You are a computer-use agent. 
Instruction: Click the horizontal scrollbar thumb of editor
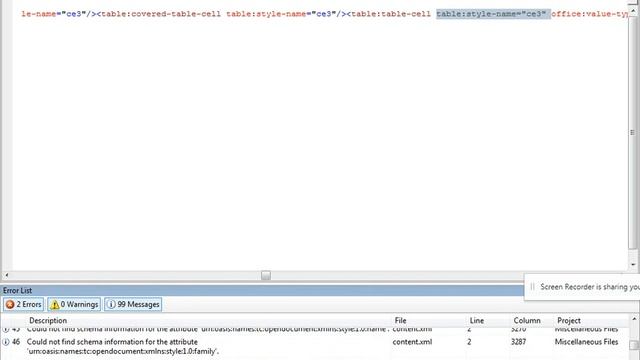(266, 276)
